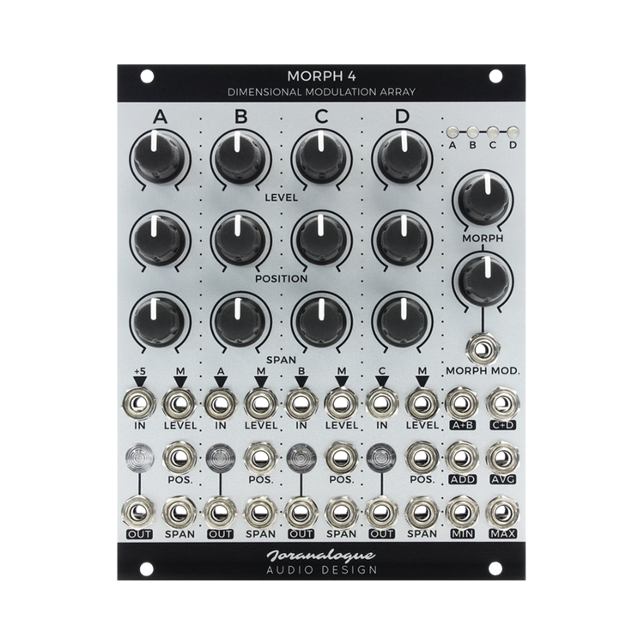This screenshot has width=644, height=644.
Task: Click the channel C LEVEL modulation jack
Action: pos(341,404)
